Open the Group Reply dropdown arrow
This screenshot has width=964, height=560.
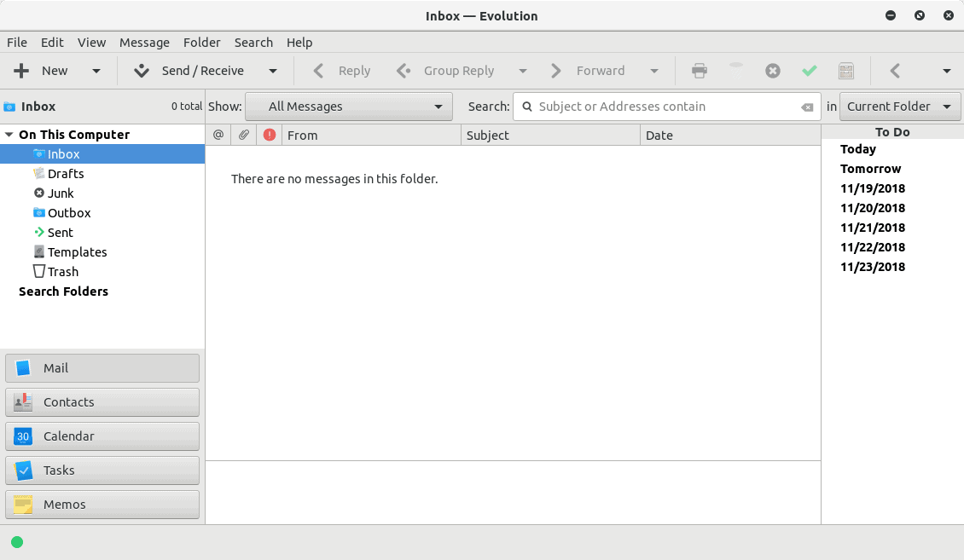pyautogui.click(x=523, y=71)
